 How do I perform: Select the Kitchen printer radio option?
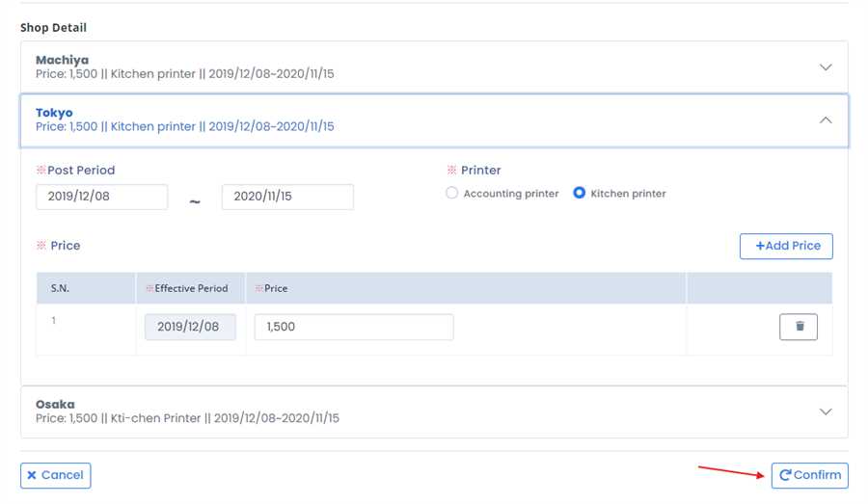click(x=580, y=194)
